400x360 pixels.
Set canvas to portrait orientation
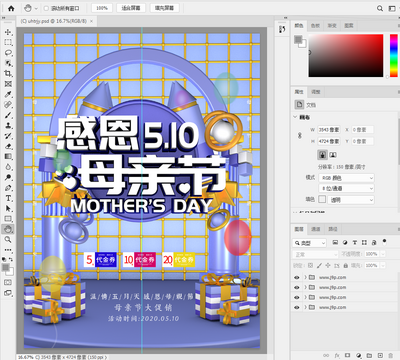tap(322, 155)
